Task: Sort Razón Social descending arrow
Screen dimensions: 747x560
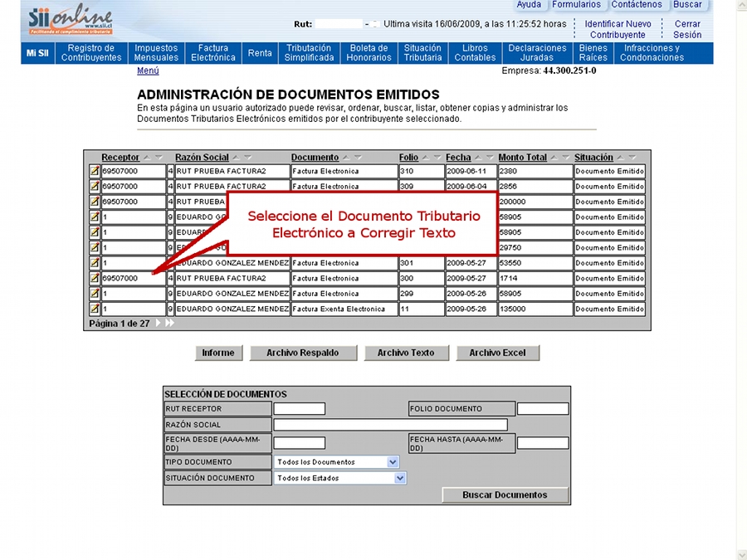Action: point(247,157)
